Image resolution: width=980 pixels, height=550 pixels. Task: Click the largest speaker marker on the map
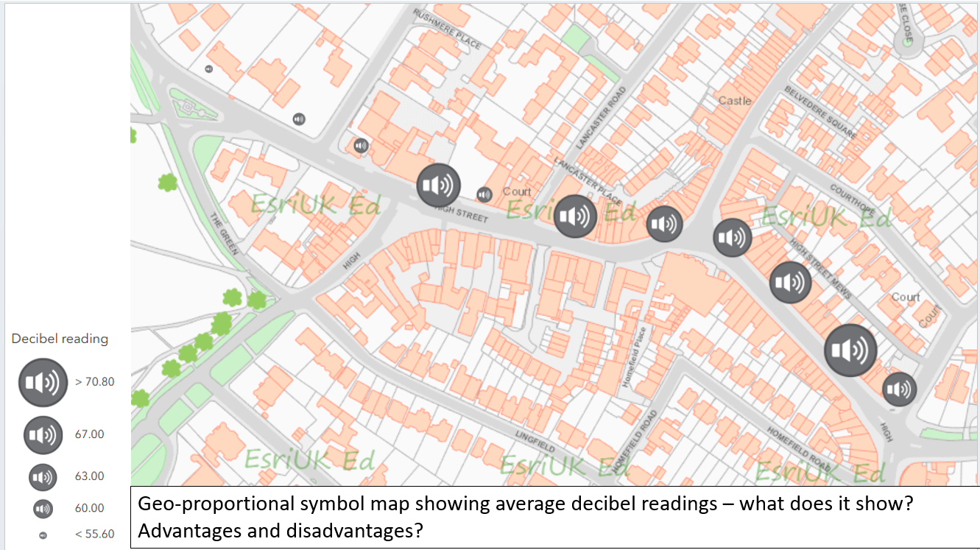click(x=850, y=350)
